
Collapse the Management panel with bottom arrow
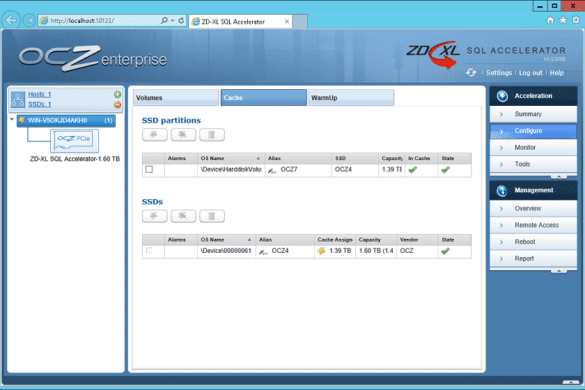(559, 271)
